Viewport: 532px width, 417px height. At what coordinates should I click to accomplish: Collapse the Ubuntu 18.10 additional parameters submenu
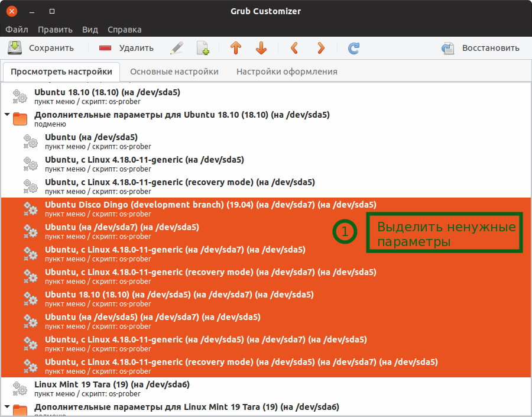(7, 114)
